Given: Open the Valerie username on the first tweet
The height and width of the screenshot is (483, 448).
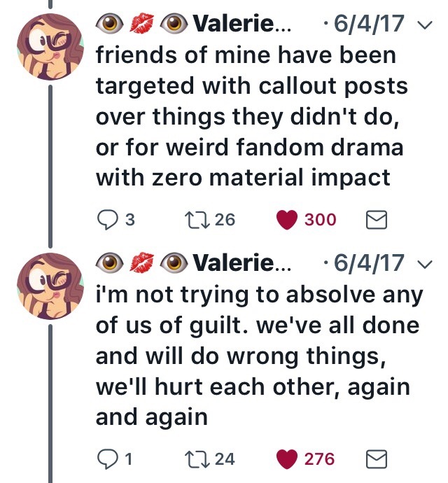Looking at the screenshot, I should coord(239,24).
